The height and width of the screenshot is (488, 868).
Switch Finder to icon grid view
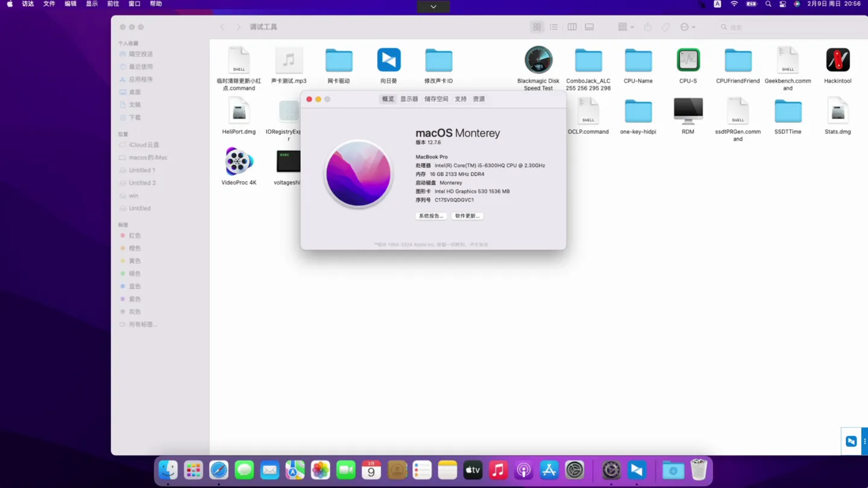(x=536, y=27)
